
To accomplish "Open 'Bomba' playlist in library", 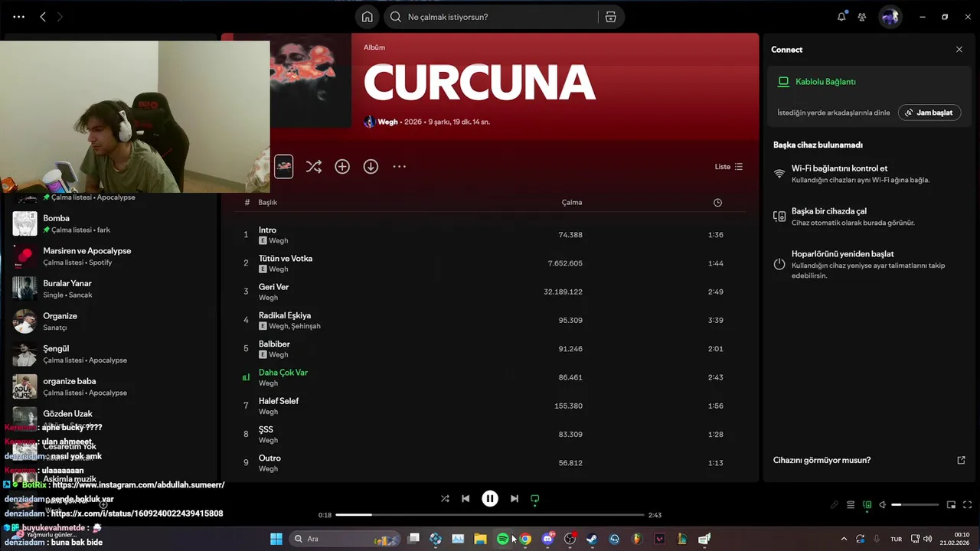I will [x=111, y=223].
